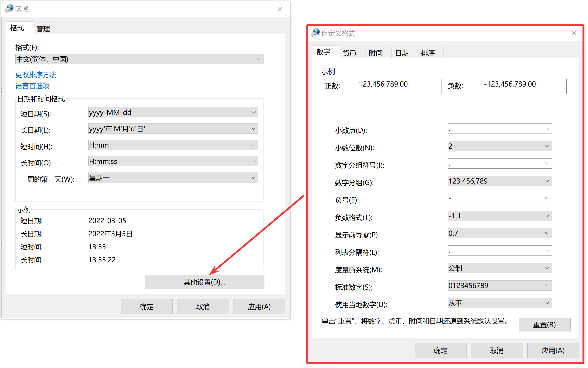Expand the 格式 language dropdown
This screenshot has width=588, height=368.
(139, 59)
